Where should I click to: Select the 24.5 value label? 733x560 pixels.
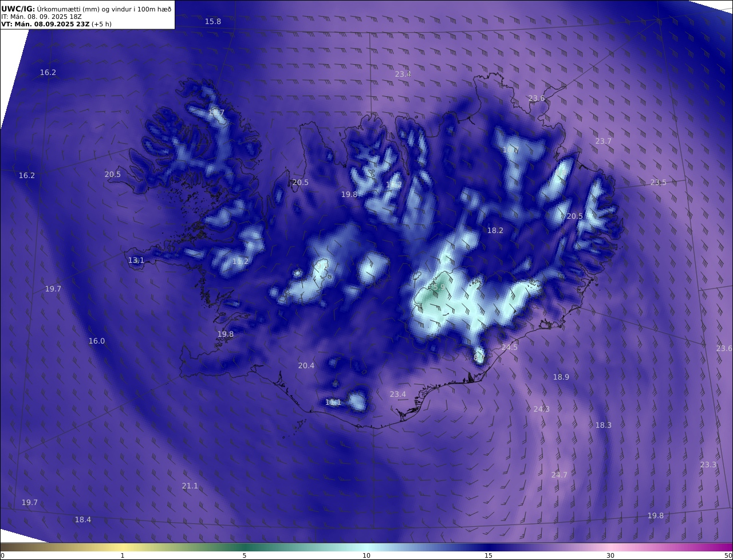pos(510,347)
